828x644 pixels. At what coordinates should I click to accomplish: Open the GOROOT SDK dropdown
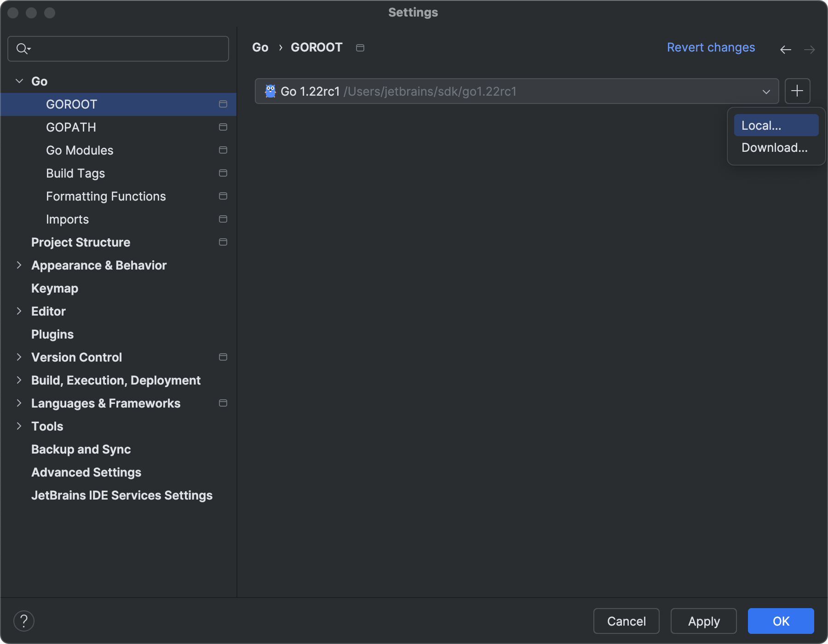pos(766,92)
